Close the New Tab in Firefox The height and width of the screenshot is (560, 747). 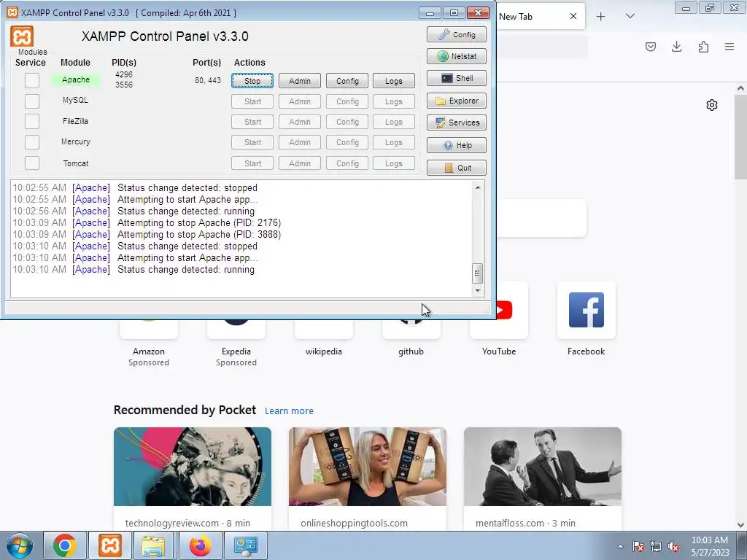(573, 16)
